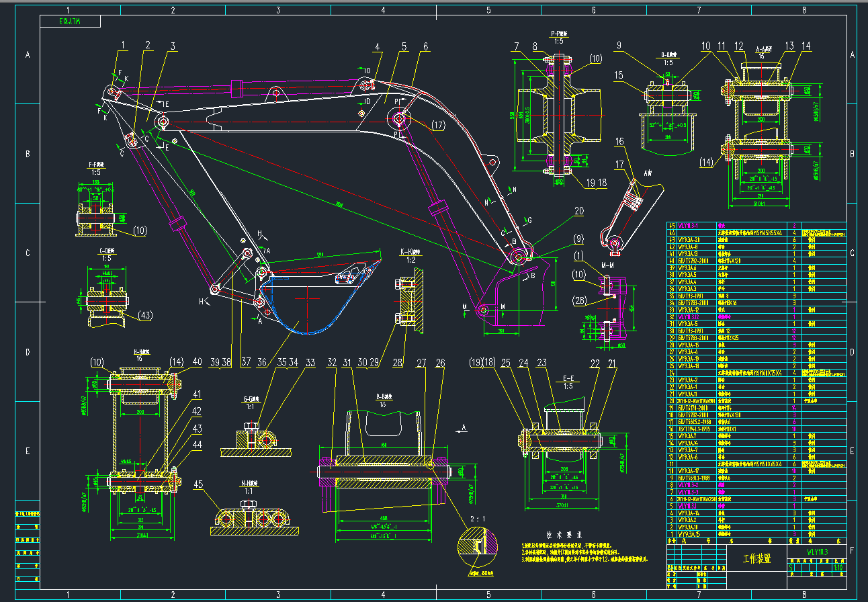Select the 'M-M' section view title
868x602 pixels.
coord(608,265)
